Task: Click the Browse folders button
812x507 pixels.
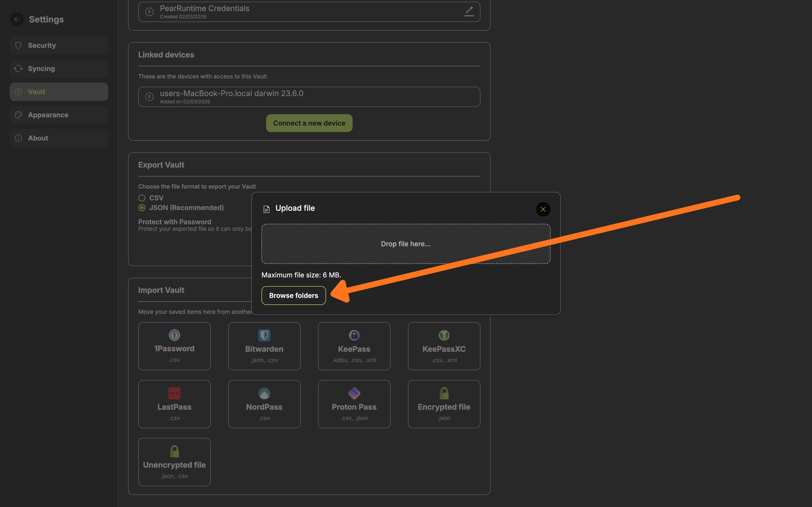Action: [293, 296]
